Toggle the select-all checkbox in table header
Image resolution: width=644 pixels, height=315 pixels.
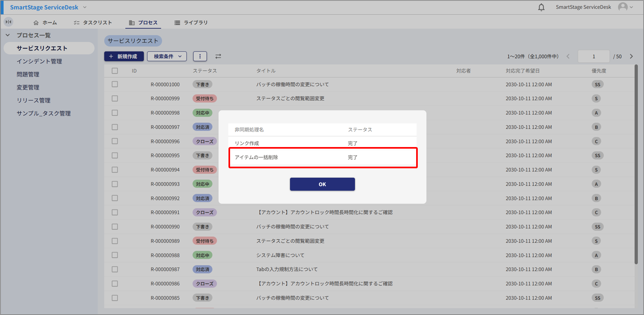[115, 71]
